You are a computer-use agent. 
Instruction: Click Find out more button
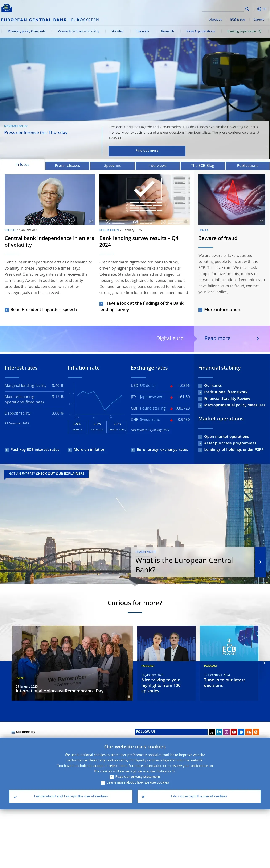click(147, 151)
